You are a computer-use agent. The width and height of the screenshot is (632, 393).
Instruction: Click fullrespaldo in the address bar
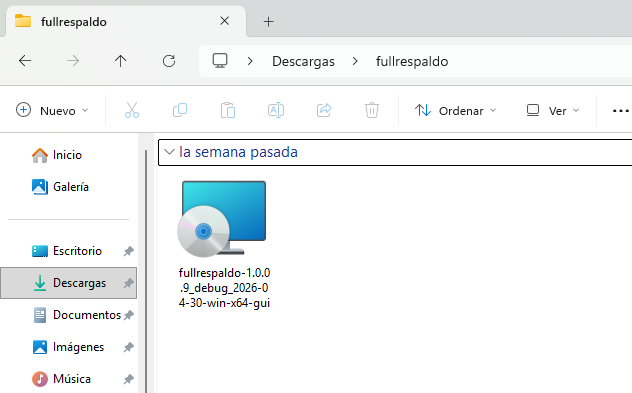tap(412, 61)
